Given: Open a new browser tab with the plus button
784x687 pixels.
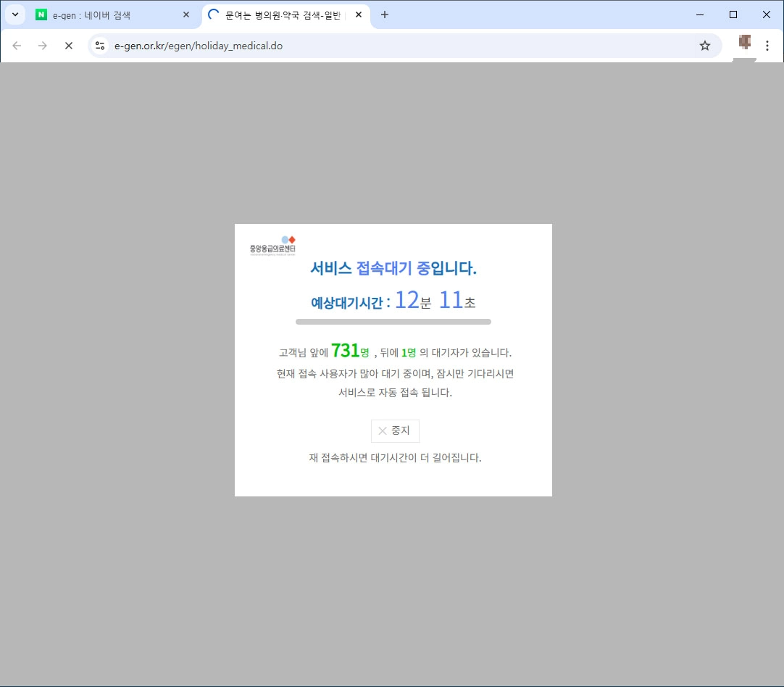Looking at the screenshot, I should click(385, 14).
